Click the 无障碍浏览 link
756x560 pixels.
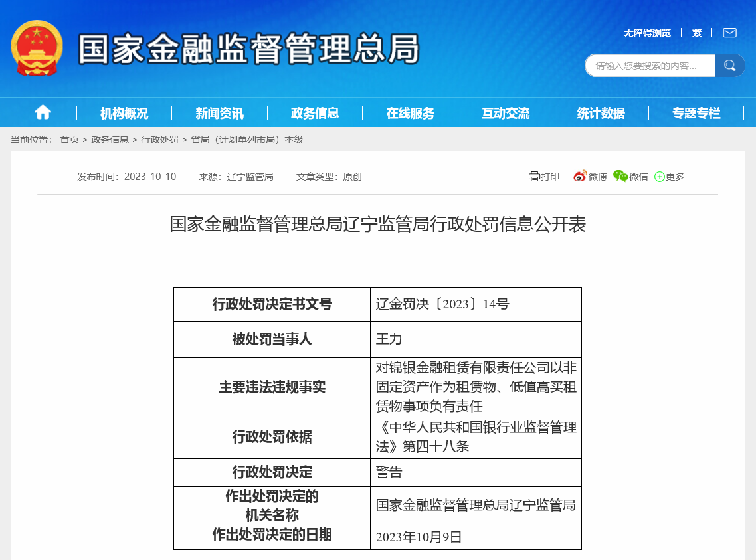pyautogui.click(x=648, y=33)
